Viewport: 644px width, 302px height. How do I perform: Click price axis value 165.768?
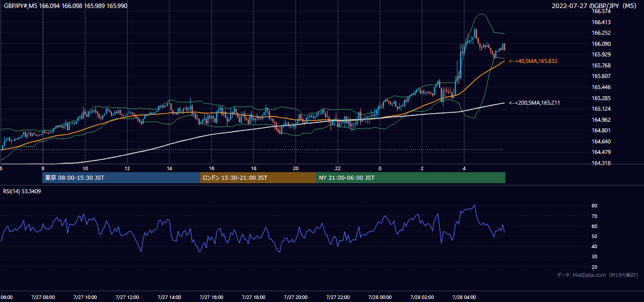tap(601, 65)
